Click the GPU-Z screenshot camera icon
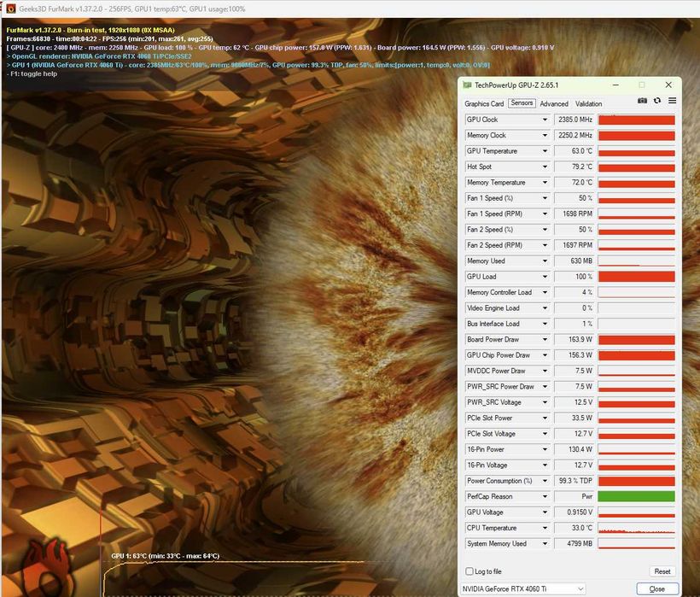The width and height of the screenshot is (700, 597). point(642,101)
